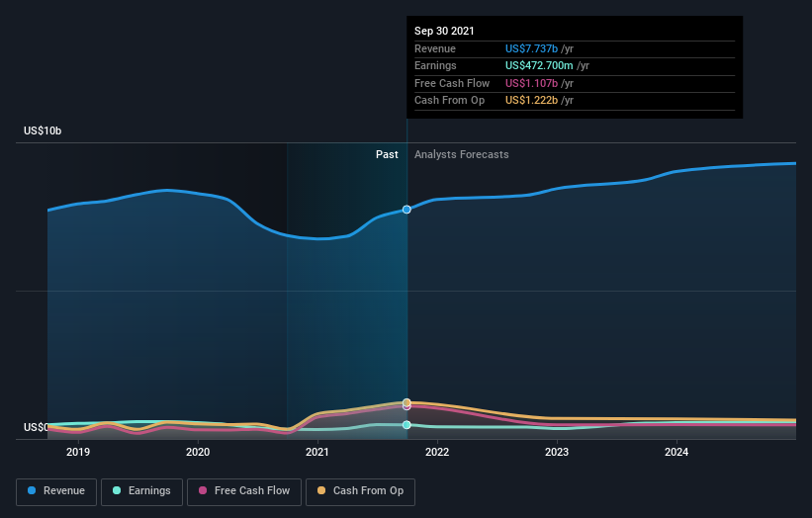Select the 2024 x-axis label
This screenshot has width=812, height=518.
677,452
